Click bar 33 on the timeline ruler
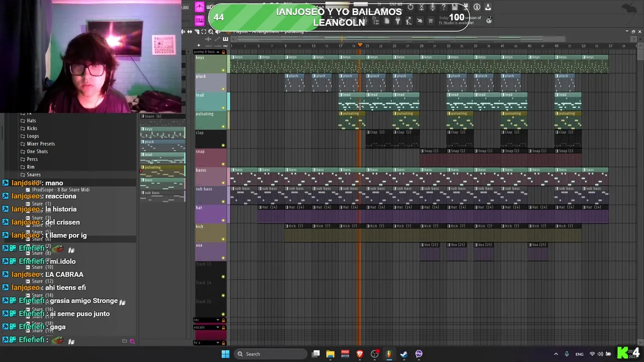Screen dimensions: 644x362 448,46
